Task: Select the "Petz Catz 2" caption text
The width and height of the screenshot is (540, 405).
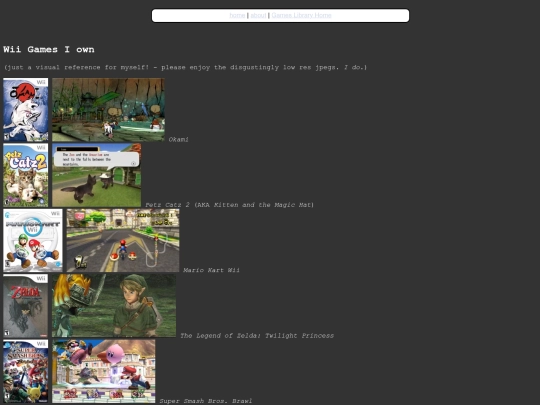Action: pos(167,205)
